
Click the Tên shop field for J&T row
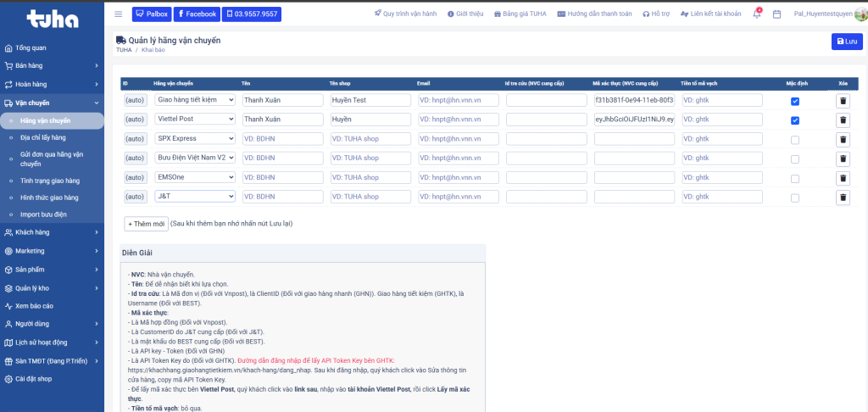[370, 197]
